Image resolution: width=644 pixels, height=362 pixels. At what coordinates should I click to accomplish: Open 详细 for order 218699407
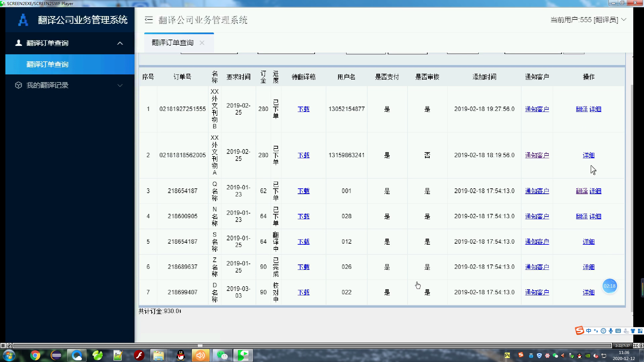point(589,292)
